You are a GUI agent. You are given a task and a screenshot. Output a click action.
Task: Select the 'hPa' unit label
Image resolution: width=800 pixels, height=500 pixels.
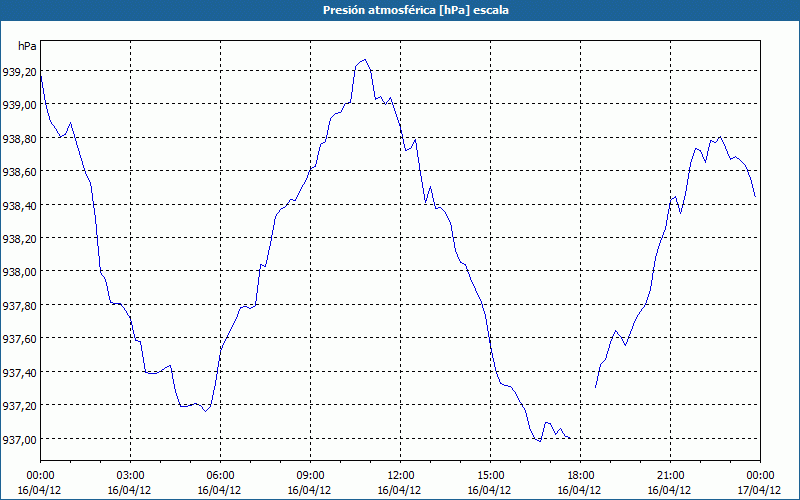coord(27,46)
